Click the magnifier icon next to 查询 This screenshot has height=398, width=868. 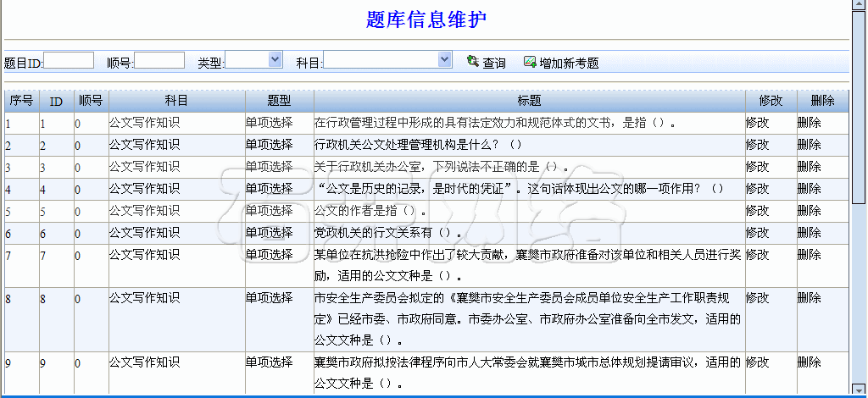coord(473,61)
